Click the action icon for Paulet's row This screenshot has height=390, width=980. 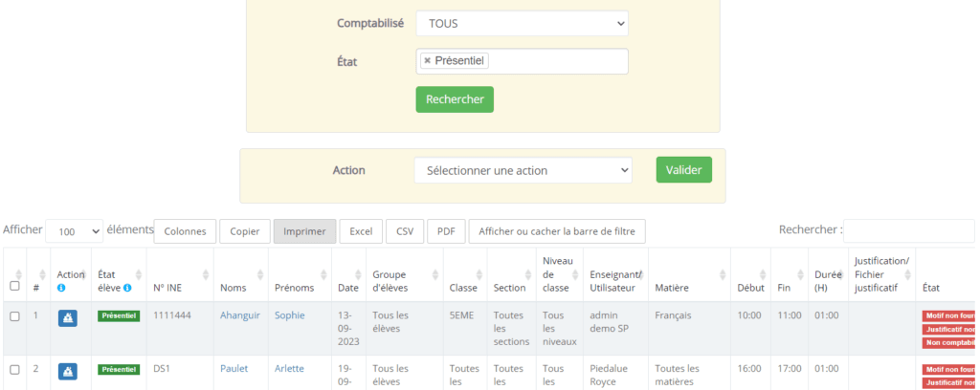[67, 371]
